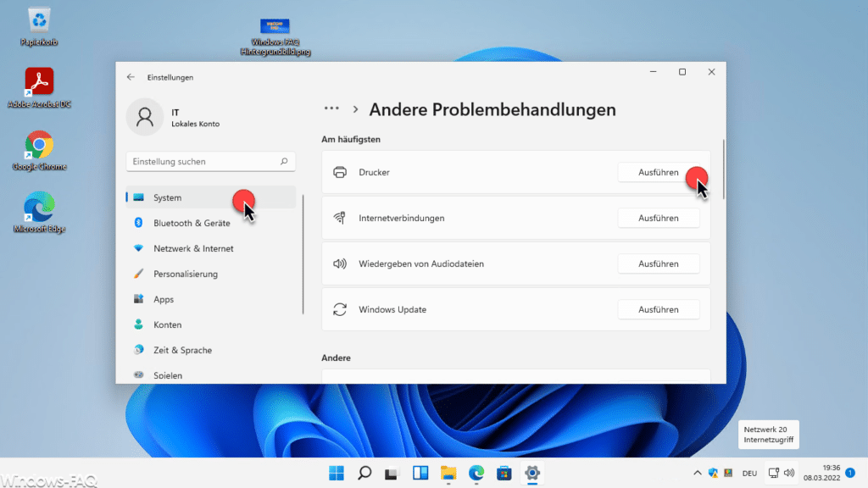Open Widgets on taskbar
This screenshot has width=868, height=488.
click(420, 473)
